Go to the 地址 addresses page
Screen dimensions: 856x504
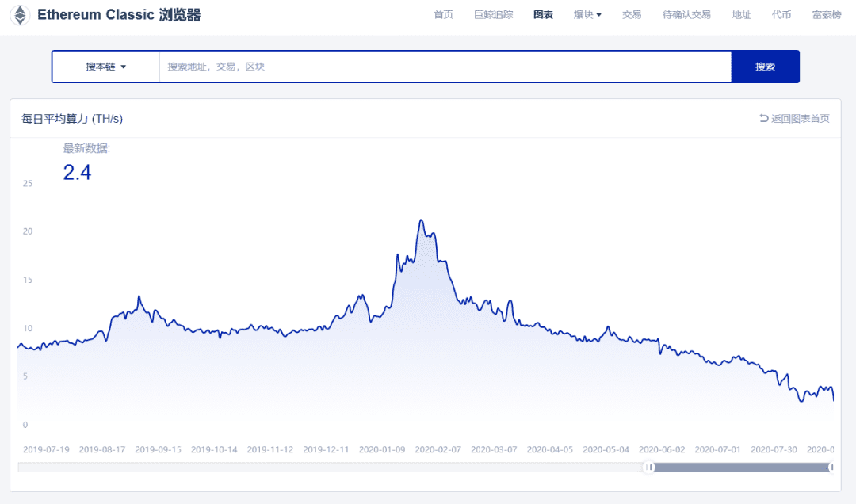741,15
